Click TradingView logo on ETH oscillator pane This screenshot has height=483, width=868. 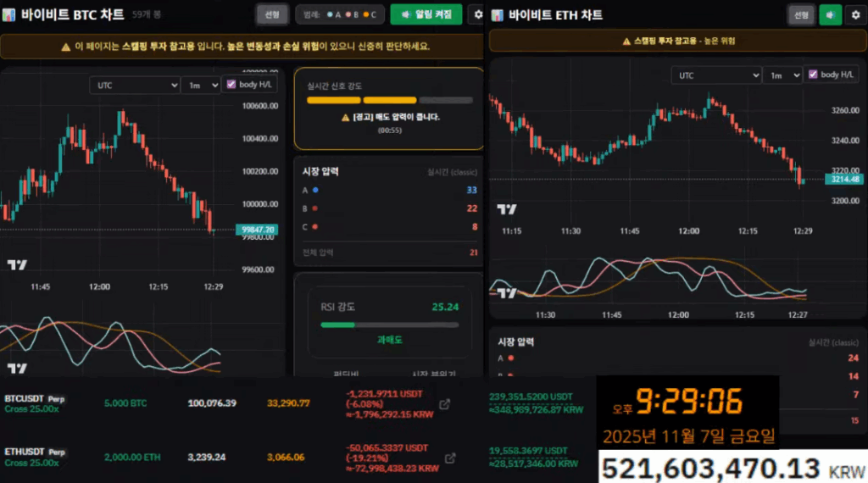(507, 292)
